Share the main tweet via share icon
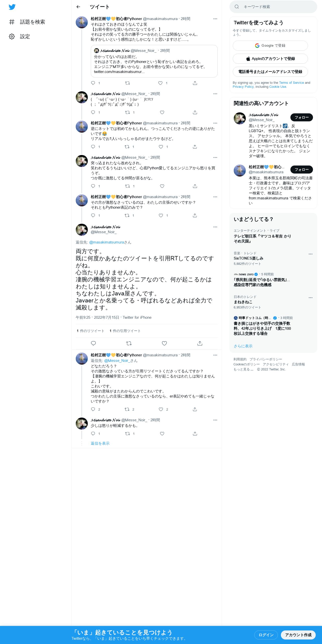Screen dimensions: 322x644 coord(200,343)
